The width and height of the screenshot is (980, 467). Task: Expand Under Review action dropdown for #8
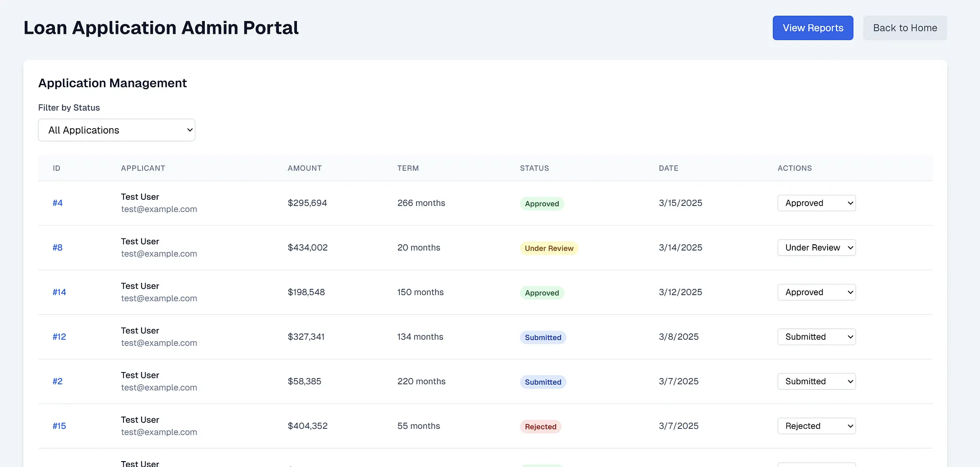816,248
